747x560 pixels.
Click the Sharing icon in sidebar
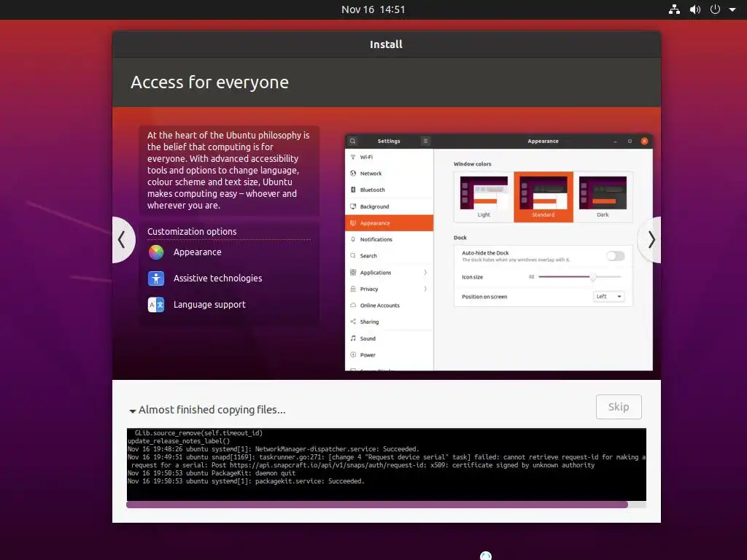[353, 322]
